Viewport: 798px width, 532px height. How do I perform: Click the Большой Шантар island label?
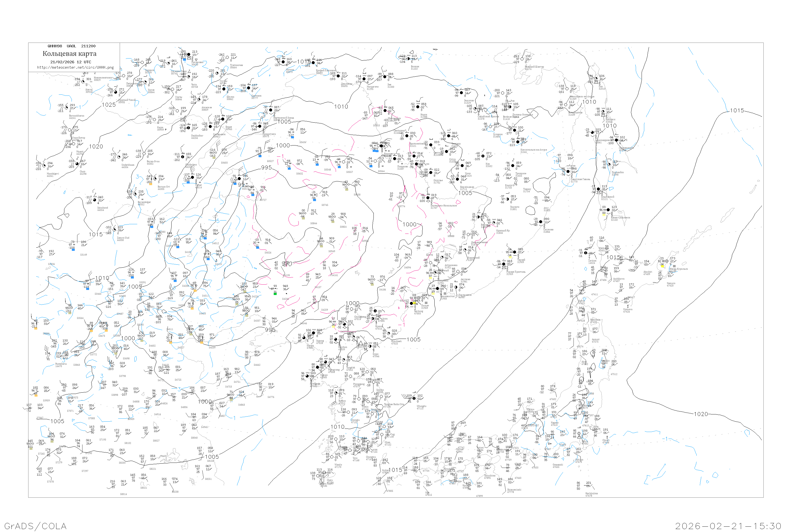(534, 67)
